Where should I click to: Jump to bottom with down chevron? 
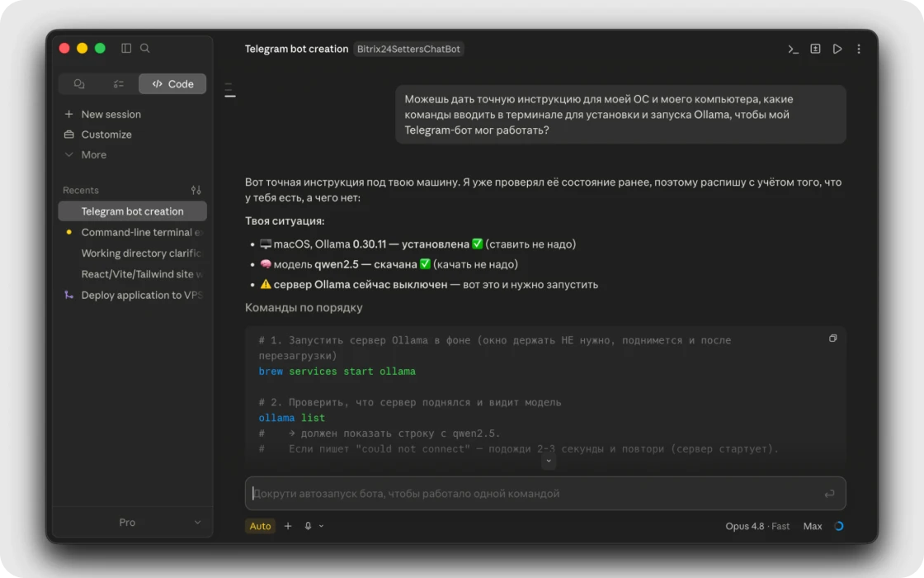(549, 462)
